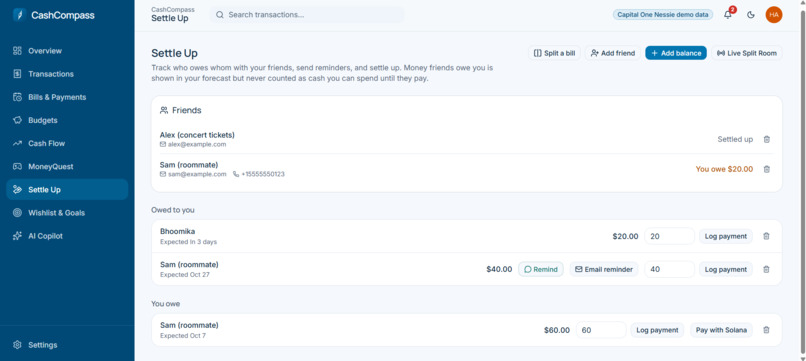Click the CashCompass breadcrumb in header
The height and width of the screenshot is (361, 806).
[x=173, y=10]
